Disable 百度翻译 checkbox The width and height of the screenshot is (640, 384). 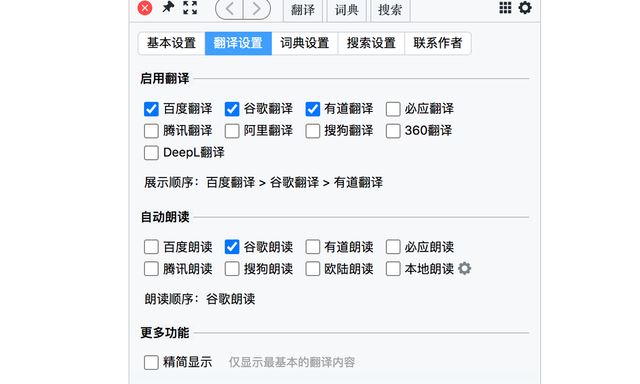tap(151, 109)
